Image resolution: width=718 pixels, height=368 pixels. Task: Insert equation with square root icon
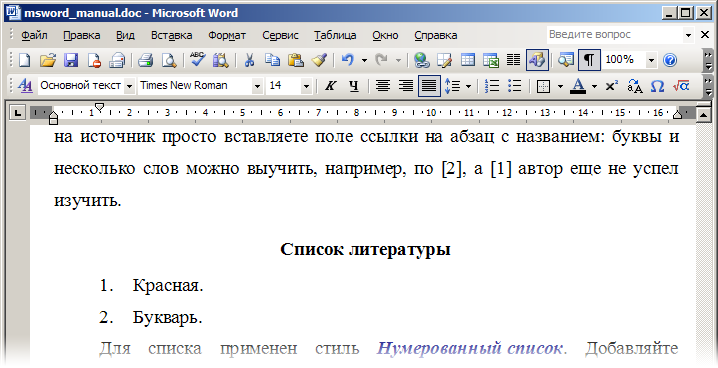[681, 86]
